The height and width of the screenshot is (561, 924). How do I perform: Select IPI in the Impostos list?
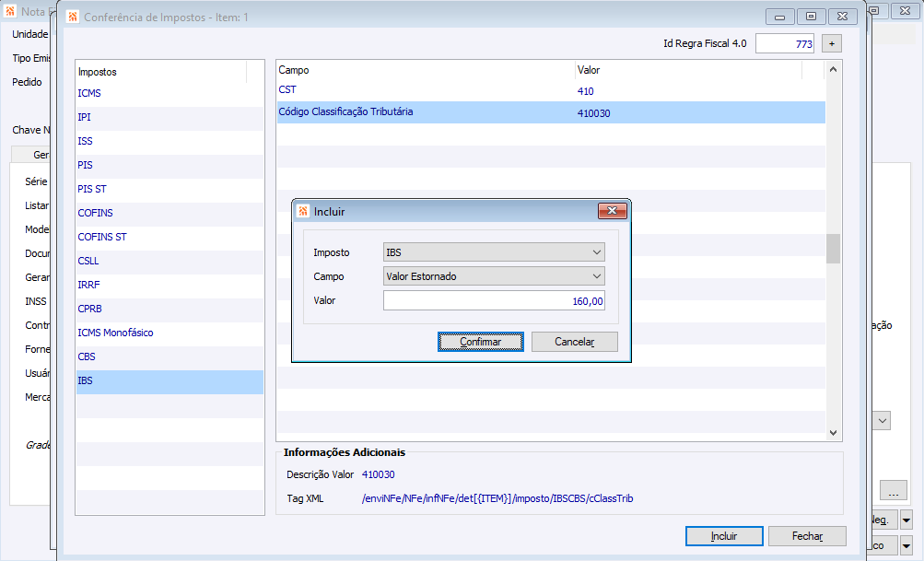[x=170, y=117]
